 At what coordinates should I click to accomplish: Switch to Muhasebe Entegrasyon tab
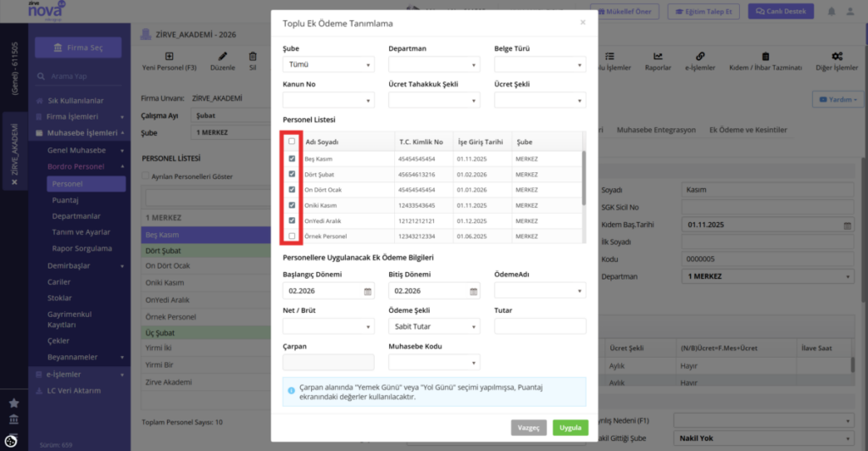[x=656, y=130]
